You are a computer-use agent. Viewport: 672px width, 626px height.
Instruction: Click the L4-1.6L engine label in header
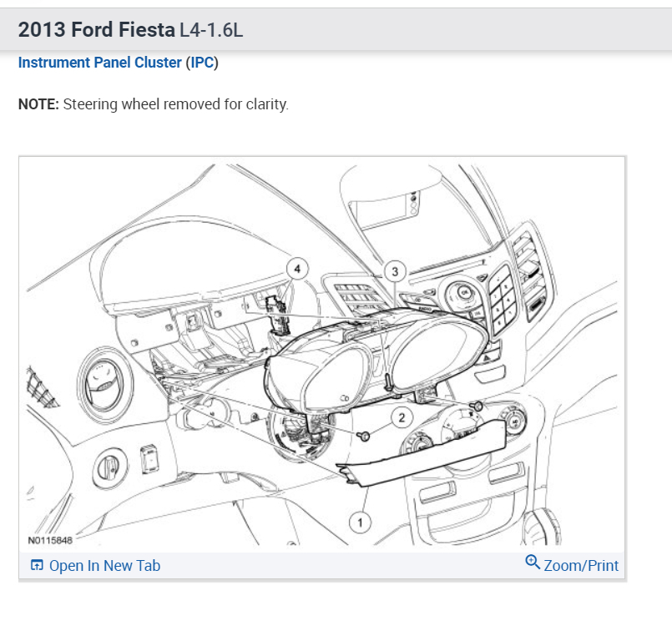click(211, 31)
